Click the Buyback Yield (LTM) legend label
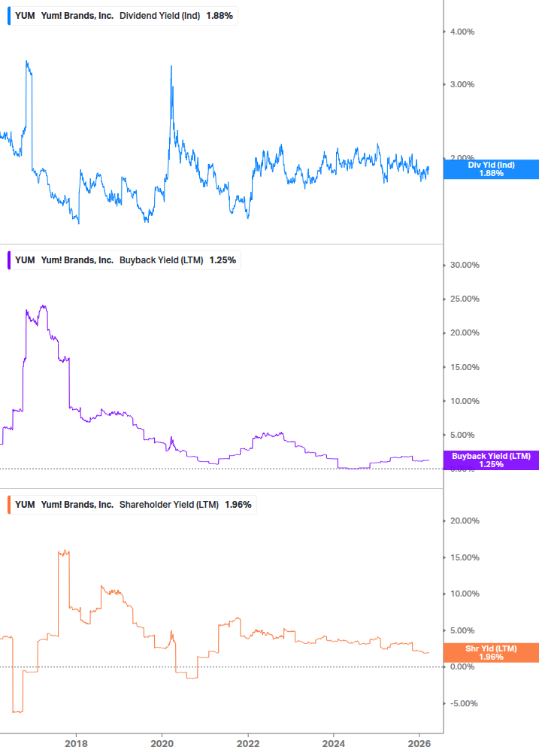The height and width of the screenshot is (756, 539). pyautogui.click(x=162, y=260)
